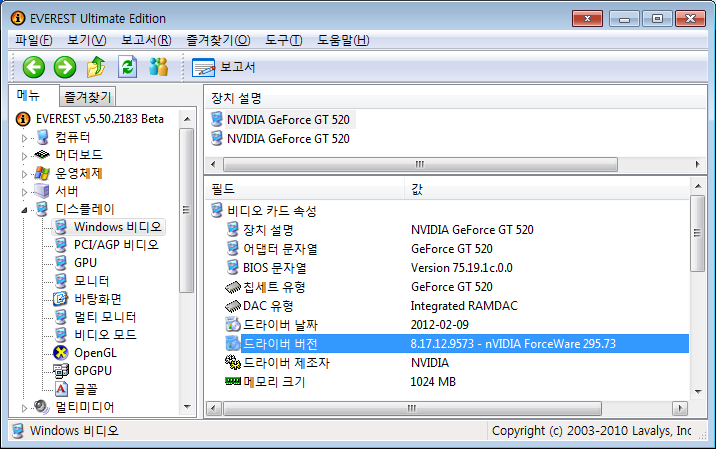Click the 어댑터 문자열 field row
Viewport: 716px width, 449px height.
280,249
